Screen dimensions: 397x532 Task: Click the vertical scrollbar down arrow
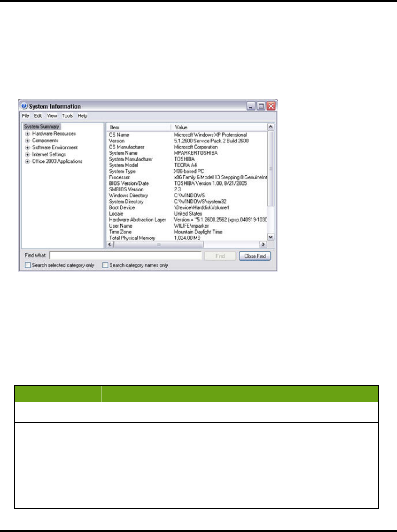point(271,237)
